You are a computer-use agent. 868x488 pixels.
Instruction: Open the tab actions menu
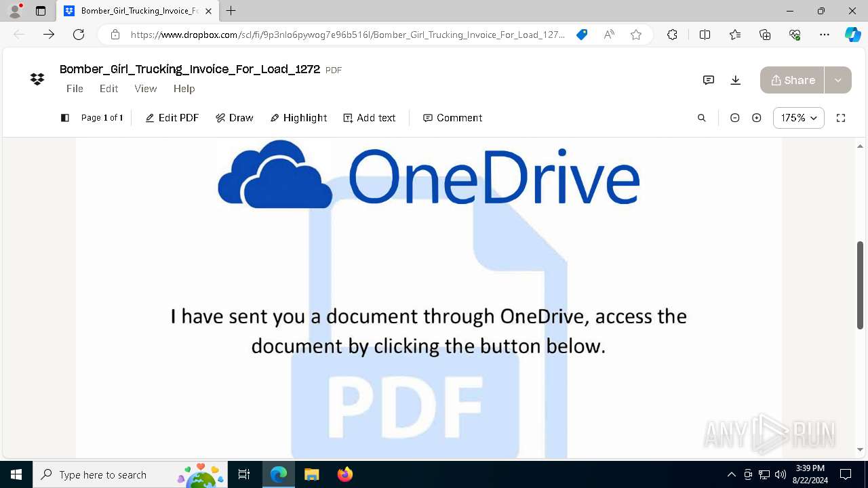[x=41, y=11]
